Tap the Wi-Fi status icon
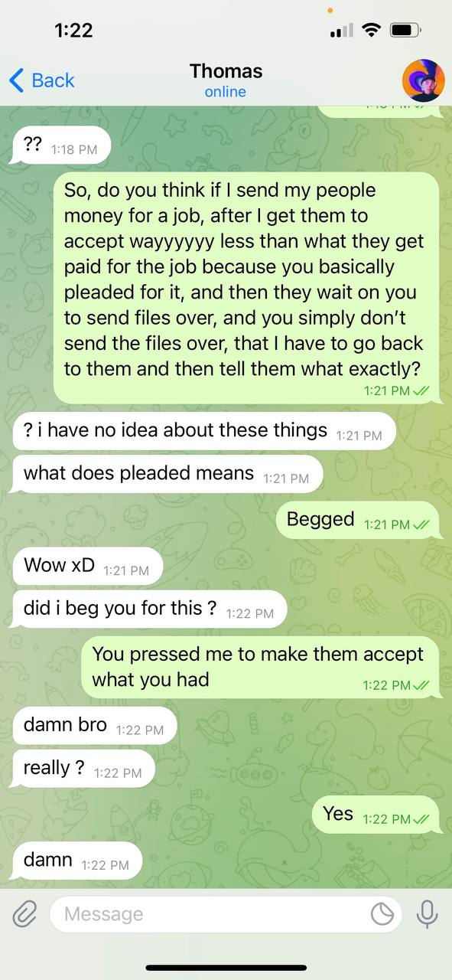This screenshot has height=980, width=452. 372,31
